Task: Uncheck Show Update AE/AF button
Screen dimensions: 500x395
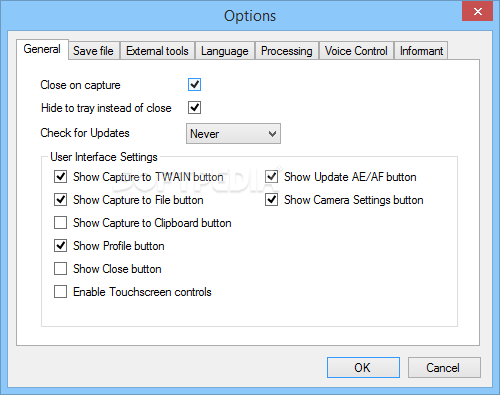Action: (272, 177)
